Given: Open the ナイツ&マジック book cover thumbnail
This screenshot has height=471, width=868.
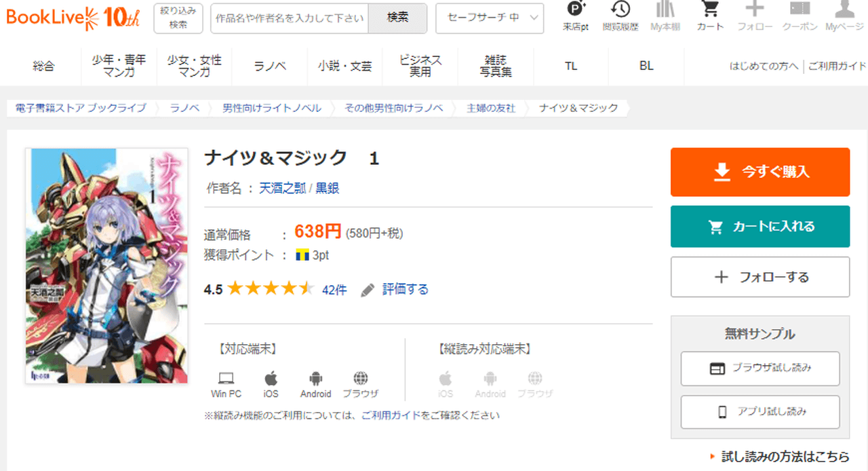Looking at the screenshot, I should tap(106, 265).
